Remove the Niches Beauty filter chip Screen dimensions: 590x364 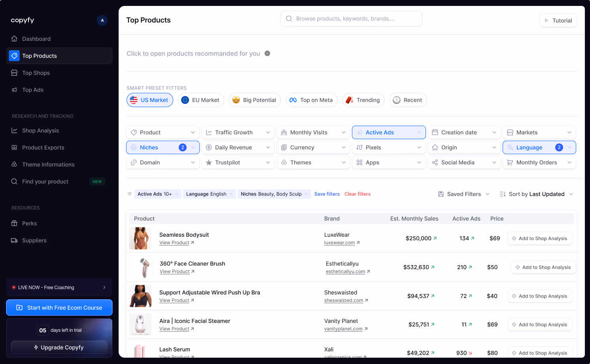[306, 194]
